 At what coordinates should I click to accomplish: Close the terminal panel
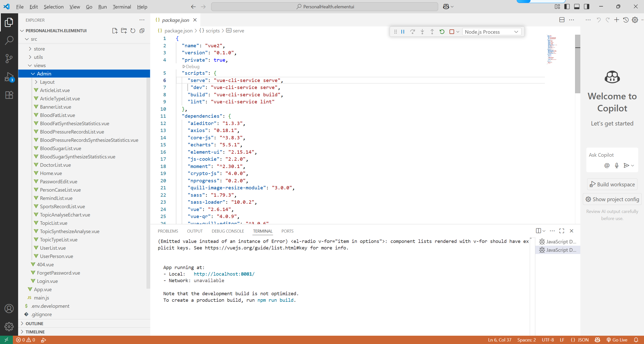click(x=572, y=231)
